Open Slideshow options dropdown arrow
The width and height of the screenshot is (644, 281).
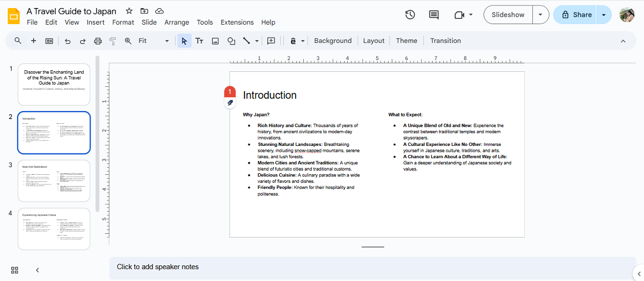(540, 15)
